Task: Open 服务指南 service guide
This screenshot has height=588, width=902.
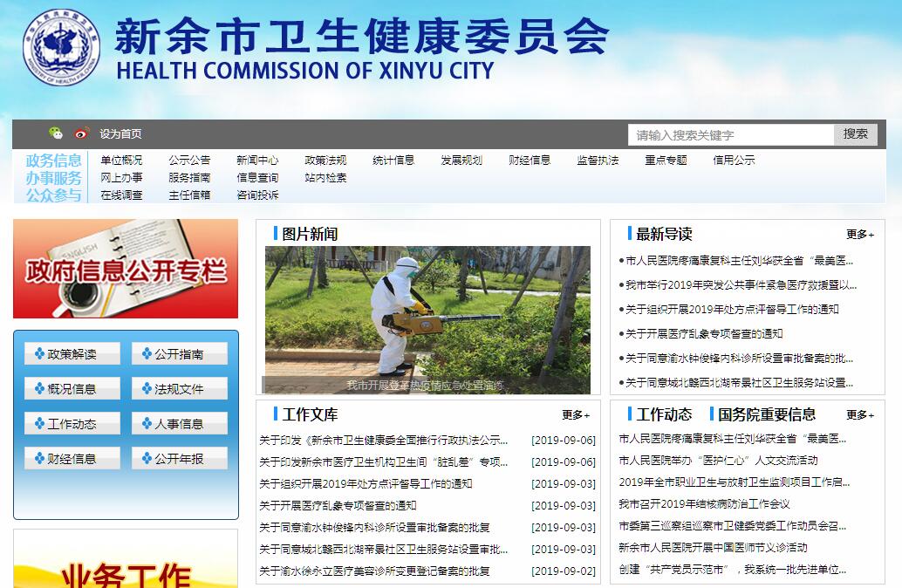Action: (189, 178)
